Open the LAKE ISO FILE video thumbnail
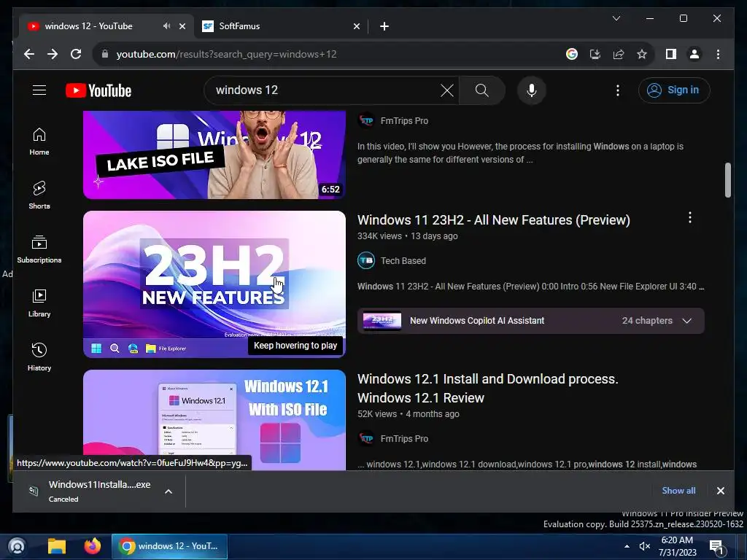Viewport: 747px width, 560px height. (x=214, y=155)
